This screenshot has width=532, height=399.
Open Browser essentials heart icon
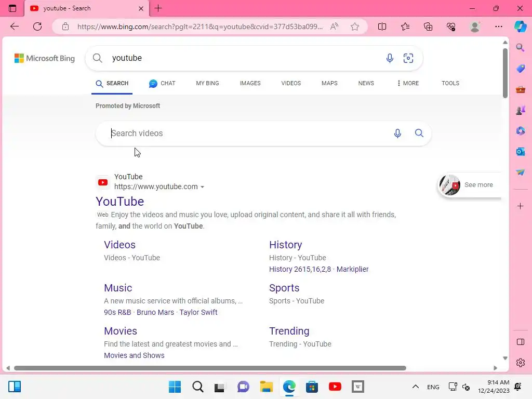pyautogui.click(x=451, y=26)
